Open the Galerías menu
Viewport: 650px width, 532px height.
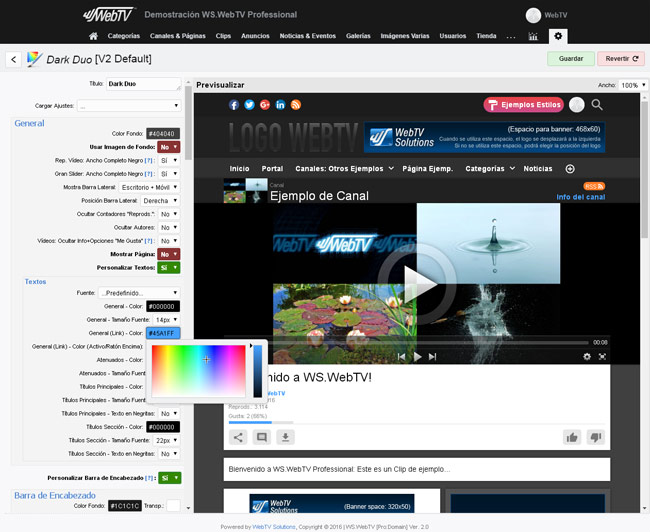click(x=358, y=36)
